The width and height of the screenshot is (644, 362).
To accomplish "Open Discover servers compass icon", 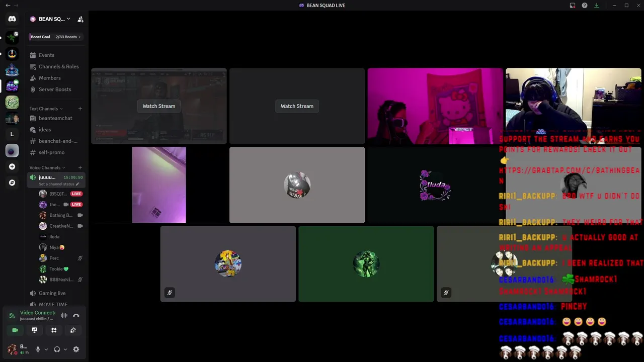I will pyautogui.click(x=12, y=183).
